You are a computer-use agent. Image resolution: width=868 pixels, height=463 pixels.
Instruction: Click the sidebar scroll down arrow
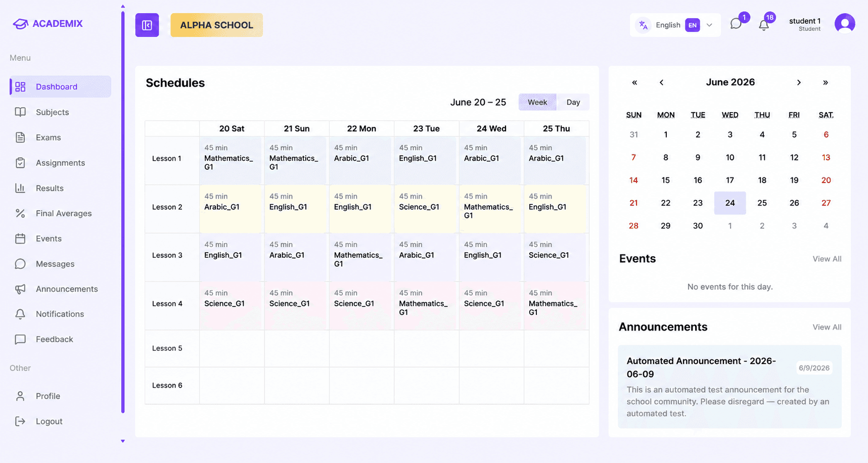click(123, 441)
